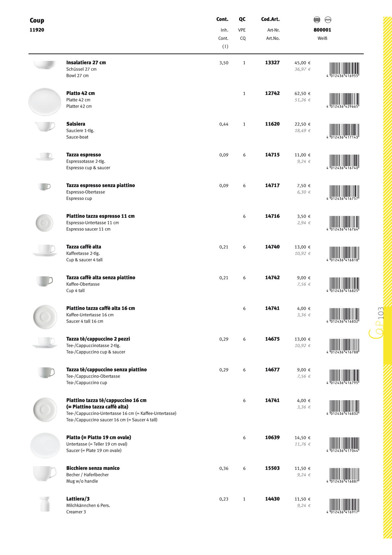Click the Lattiera/3 creamer image
The height and width of the screenshot is (555, 392).
point(45,504)
